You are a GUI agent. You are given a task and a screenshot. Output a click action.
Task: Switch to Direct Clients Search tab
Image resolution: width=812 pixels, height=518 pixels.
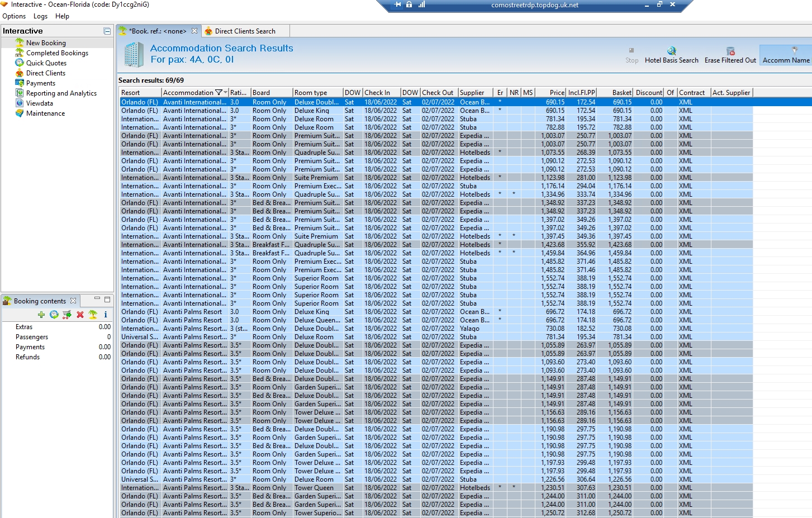245,31
